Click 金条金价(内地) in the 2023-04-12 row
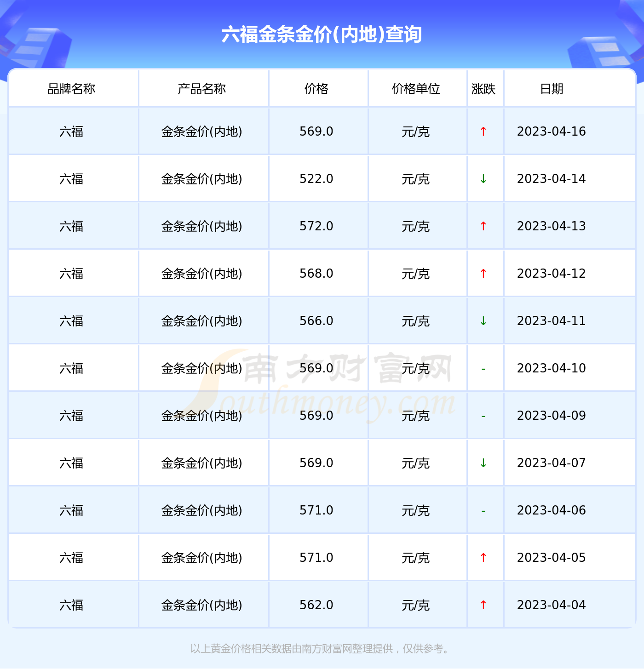This screenshot has width=644, height=669. click(201, 274)
